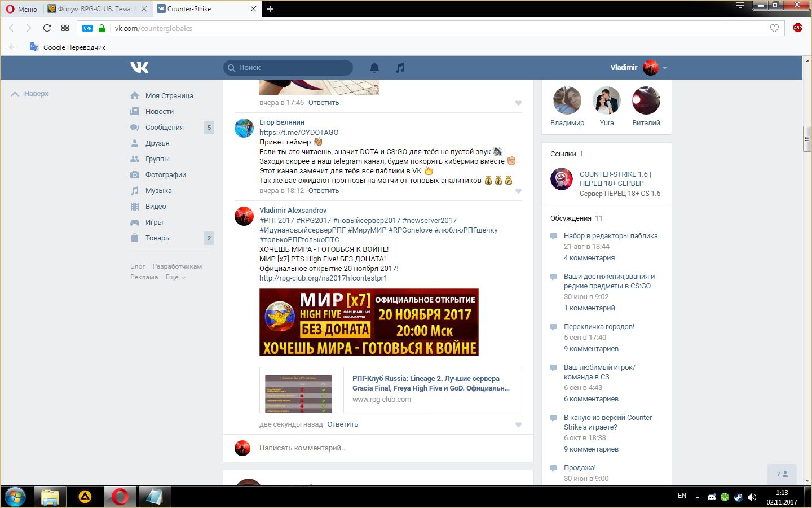This screenshot has height=508, width=812.
Task: Click the VK logo in header
Action: coord(139,68)
